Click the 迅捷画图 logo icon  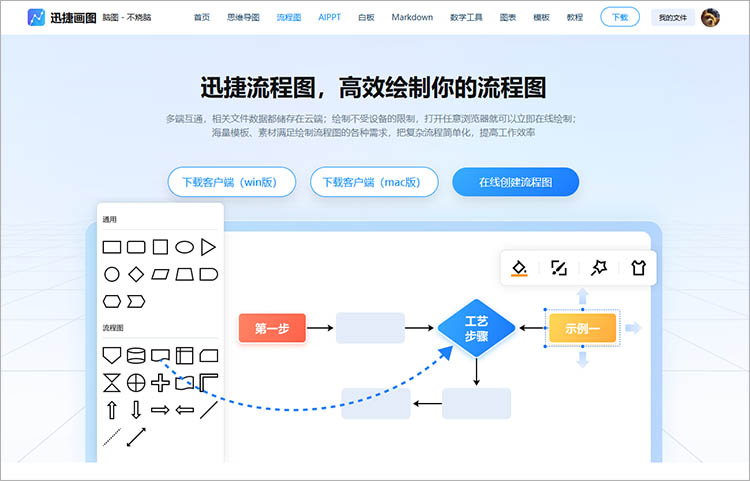coord(36,17)
